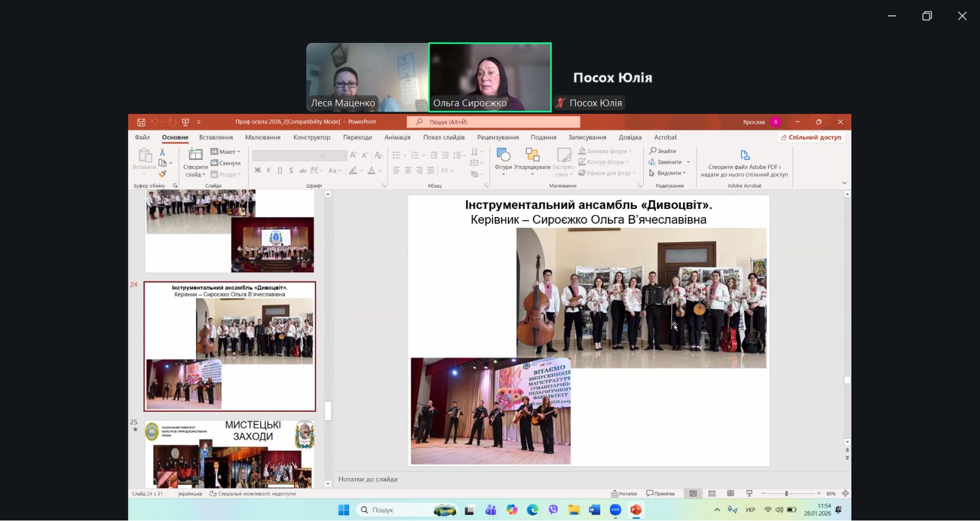Switch to Slide Sorter view in status bar

point(712,493)
